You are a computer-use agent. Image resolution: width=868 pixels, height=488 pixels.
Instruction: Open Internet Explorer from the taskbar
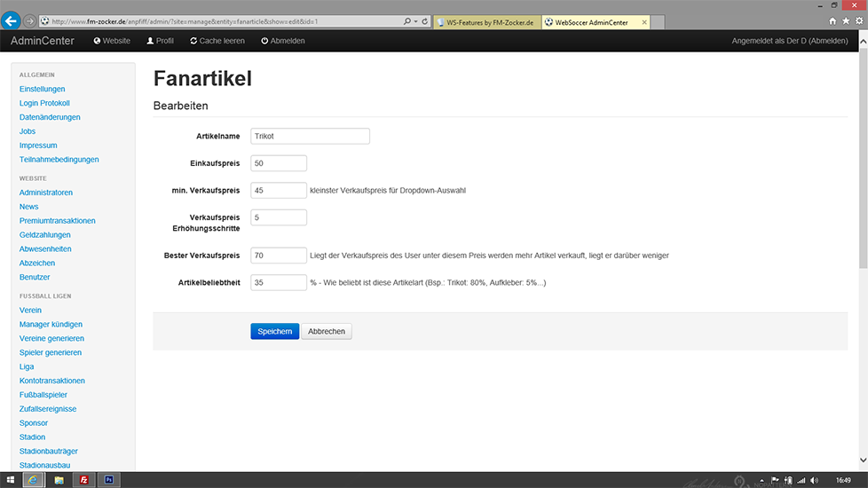click(x=35, y=480)
